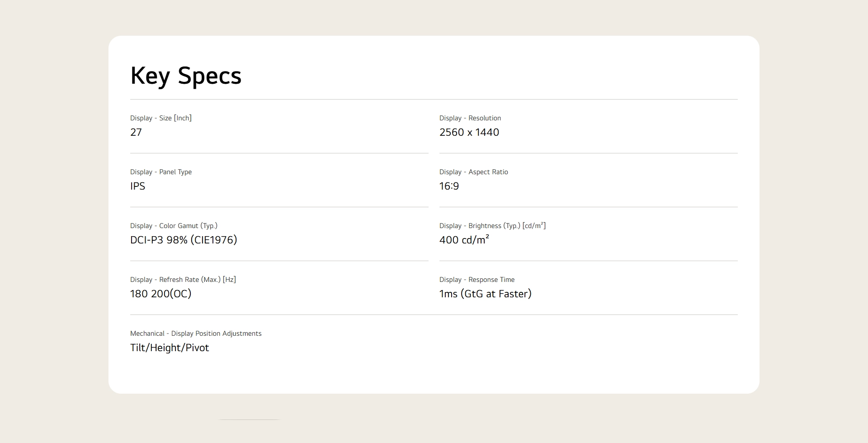Screen dimensions: 868x443
Task: Click the Display Color Gamut (Typ.) label
Action: click(x=174, y=226)
